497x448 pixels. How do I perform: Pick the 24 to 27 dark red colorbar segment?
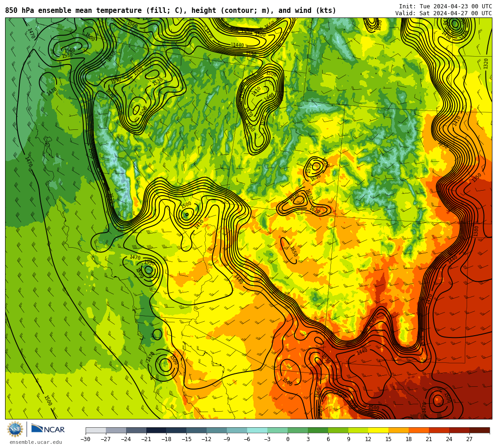pyautogui.click(x=460, y=430)
